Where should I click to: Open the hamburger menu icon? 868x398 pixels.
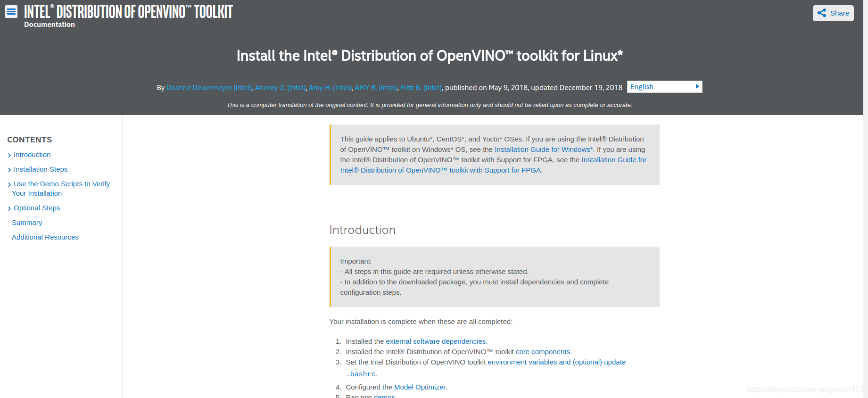pos(11,11)
